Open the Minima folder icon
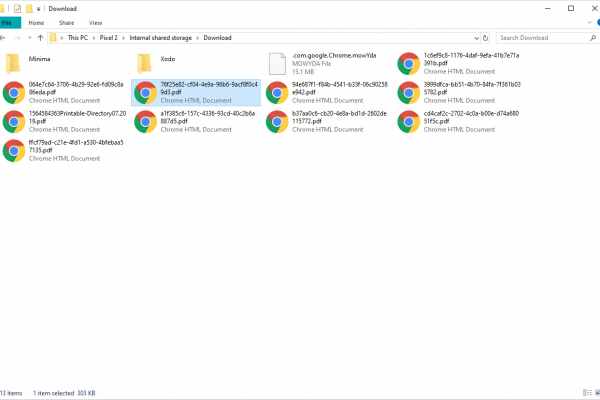 point(12,63)
